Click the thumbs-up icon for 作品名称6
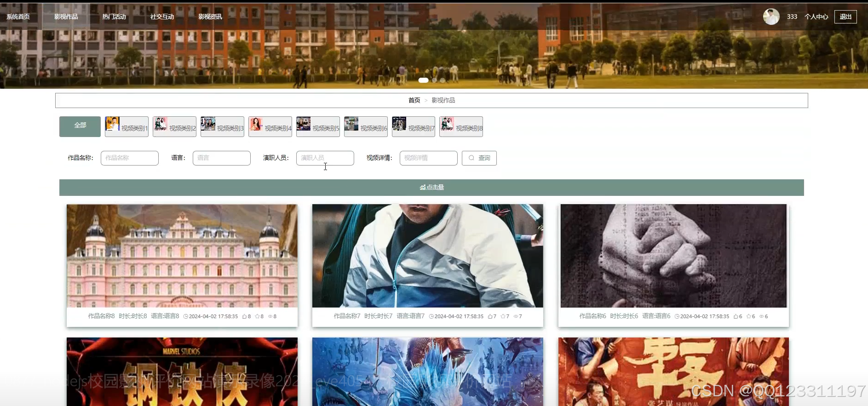This screenshot has width=868, height=406. pos(736,316)
